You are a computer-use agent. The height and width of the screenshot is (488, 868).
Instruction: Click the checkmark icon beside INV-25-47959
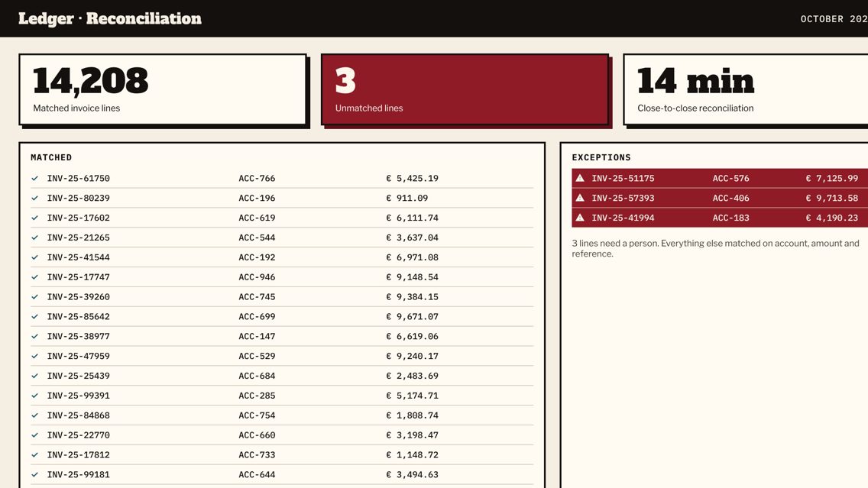click(35, 356)
